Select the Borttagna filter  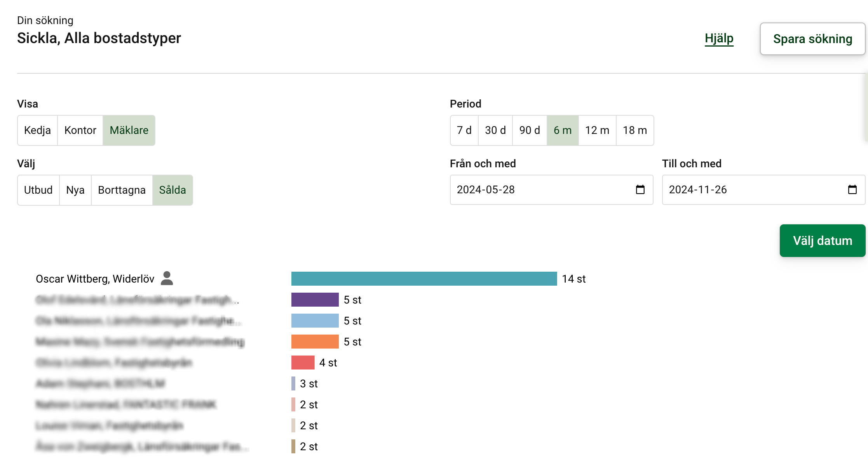[122, 190]
